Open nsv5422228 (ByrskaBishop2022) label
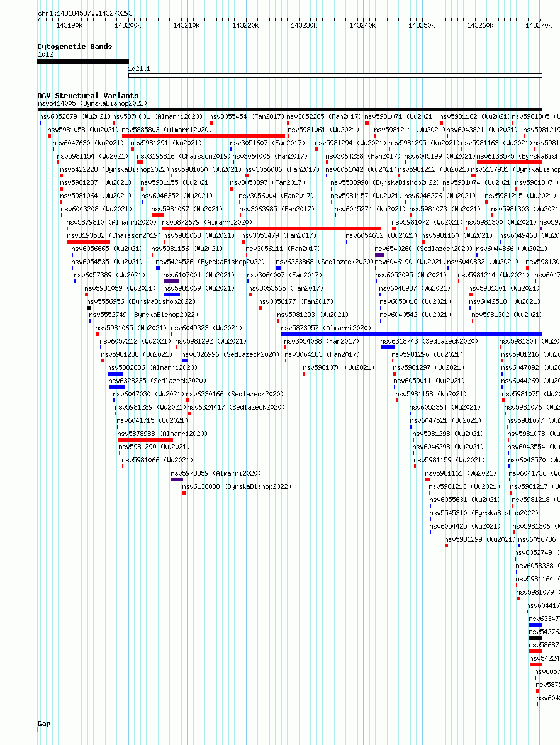Image resolution: width=560 pixels, height=745 pixels. (115, 169)
